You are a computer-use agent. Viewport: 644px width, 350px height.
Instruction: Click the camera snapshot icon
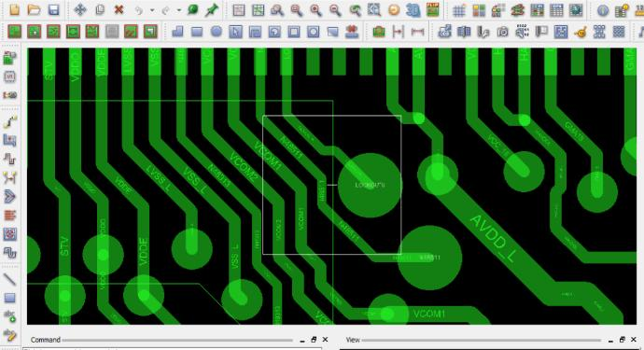point(502,32)
